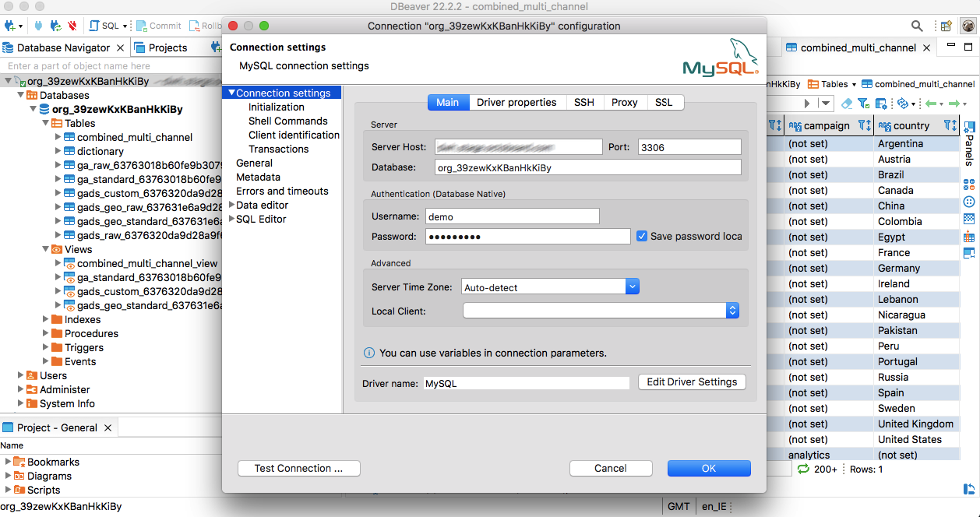Click the New Connection plug icon in toolbar

[x=10, y=26]
